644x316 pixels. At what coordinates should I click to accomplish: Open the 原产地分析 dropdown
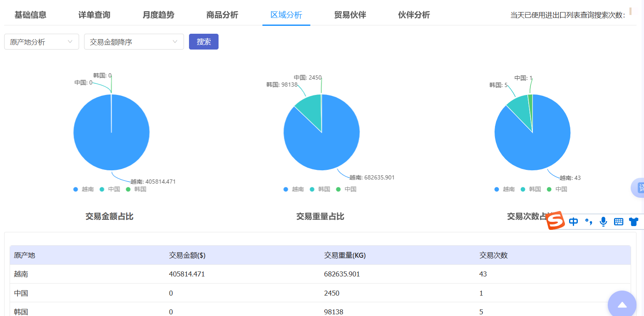[x=42, y=42]
